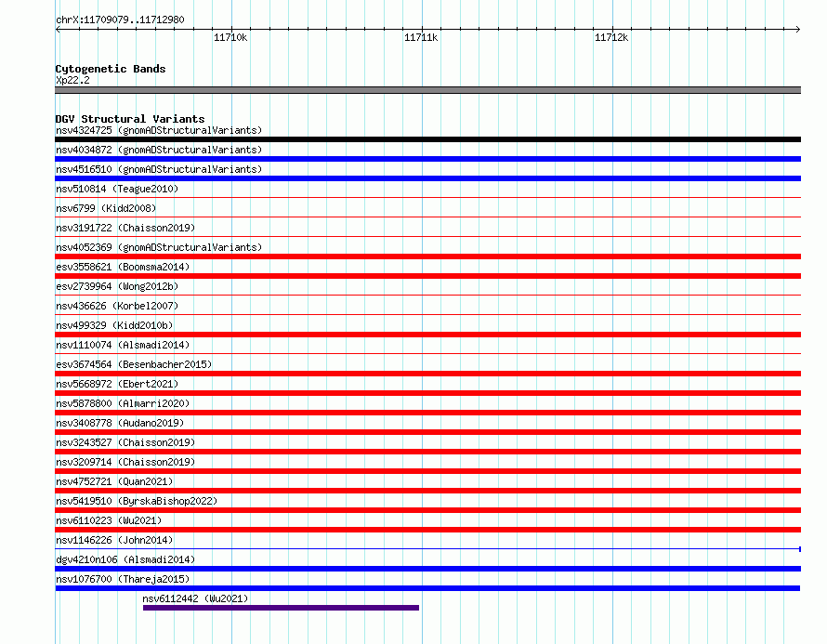Open nsv5419510 (ByrskaBishop2022) entry
This screenshot has width=827, height=644.
[137, 501]
